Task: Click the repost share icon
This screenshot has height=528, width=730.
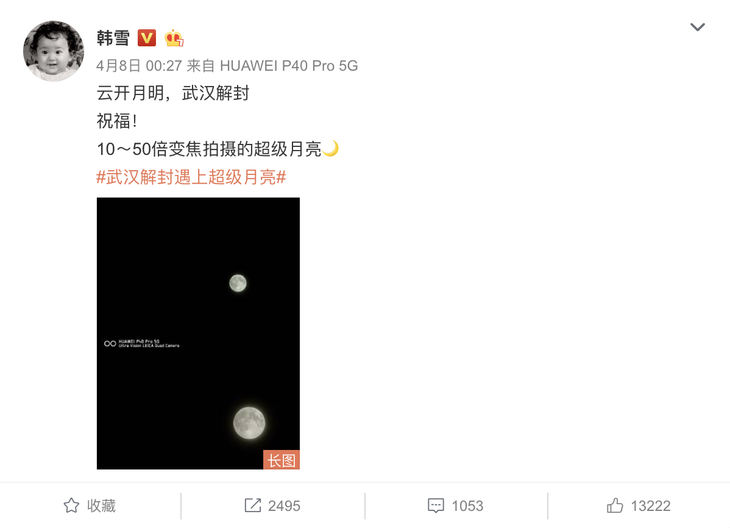Action: point(253,505)
